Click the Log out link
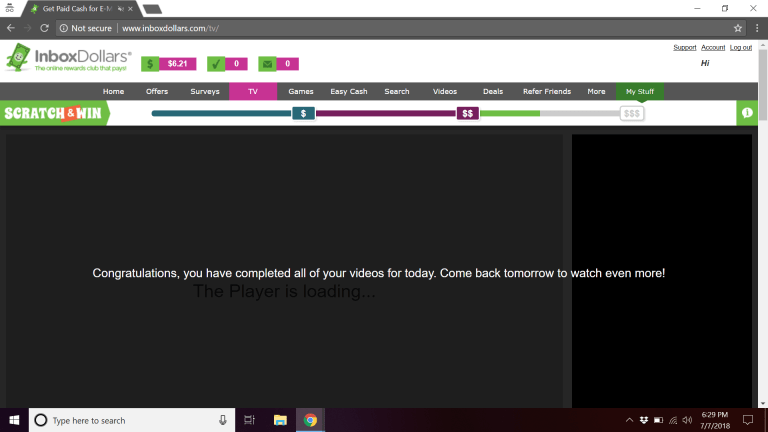 pyautogui.click(x=740, y=47)
